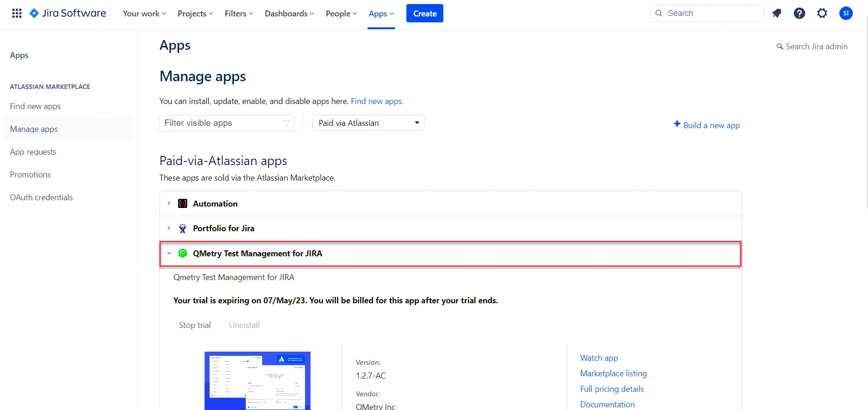Click the plus icon beside Build a new app
This screenshot has width=868, height=410.
tap(677, 124)
